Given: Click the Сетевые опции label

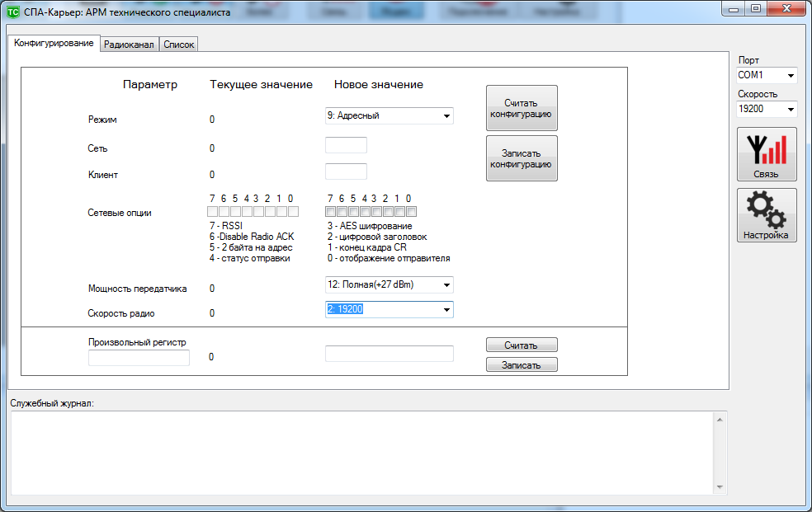Looking at the screenshot, I should tap(120, 213).
